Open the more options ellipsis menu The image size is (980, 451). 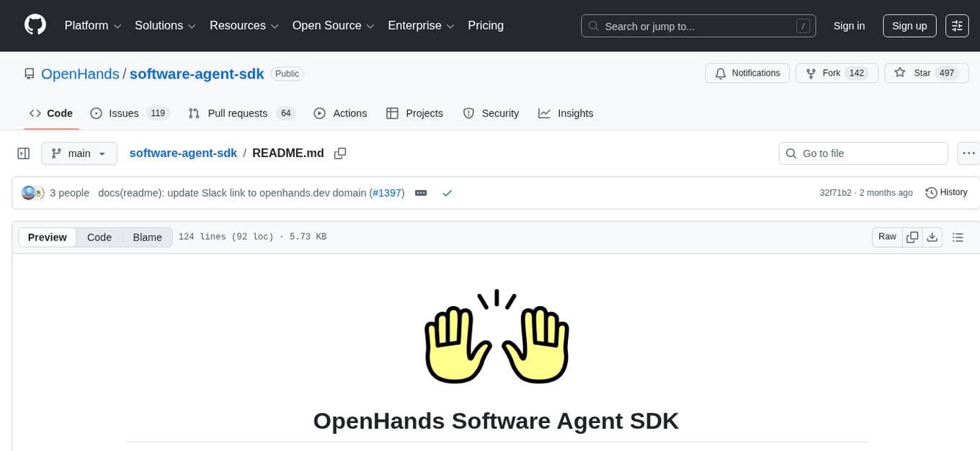[968, 153]
